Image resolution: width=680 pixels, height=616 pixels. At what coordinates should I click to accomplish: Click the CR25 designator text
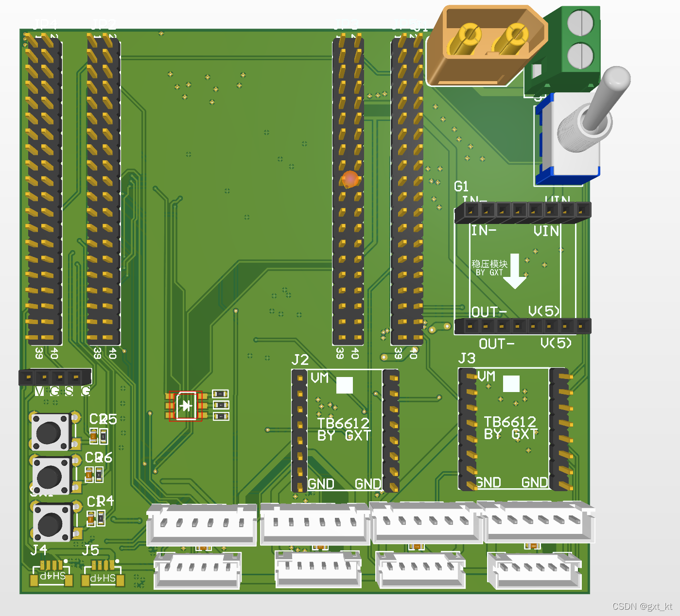pyautogui.click(x=103, y=419)
